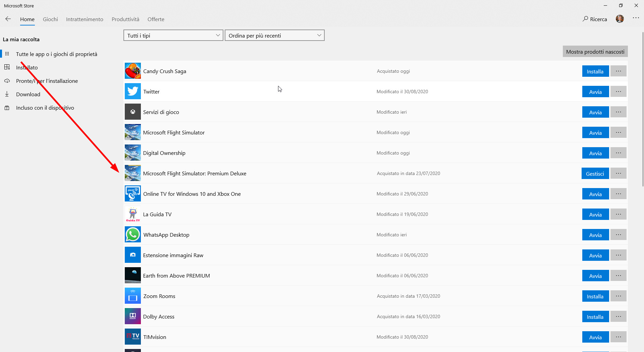This screenshot has width=644, height=352.
Task: Click the Candy Crush Saga app icon
Action: click(x=133, y=71)
